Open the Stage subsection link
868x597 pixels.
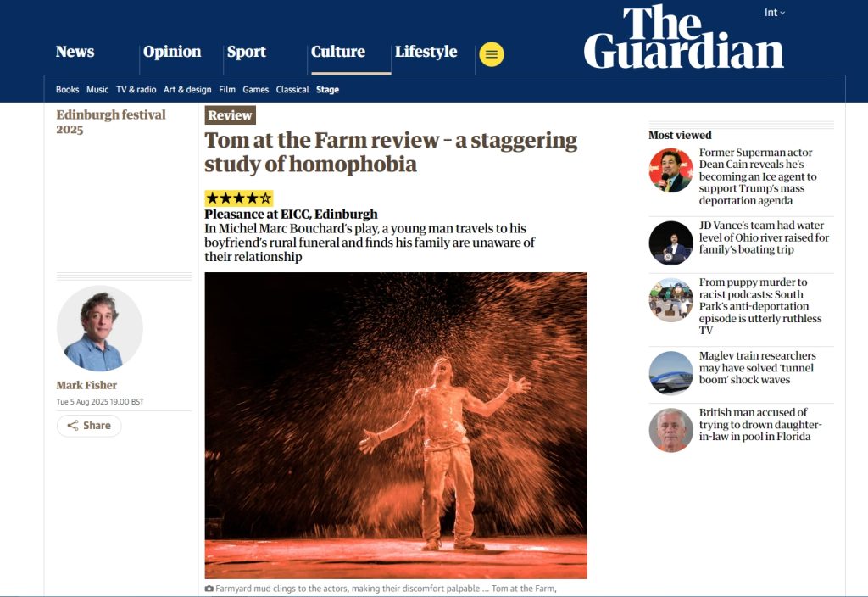click(328, 90)
